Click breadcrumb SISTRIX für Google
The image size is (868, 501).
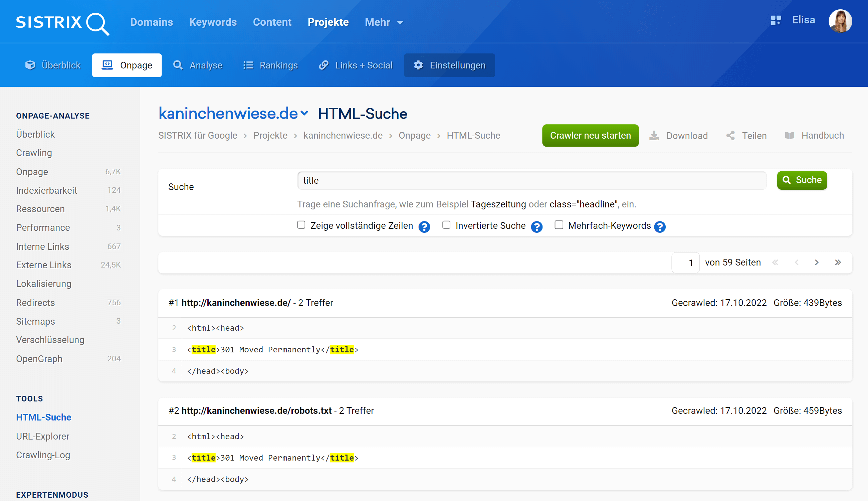(198, 136)
